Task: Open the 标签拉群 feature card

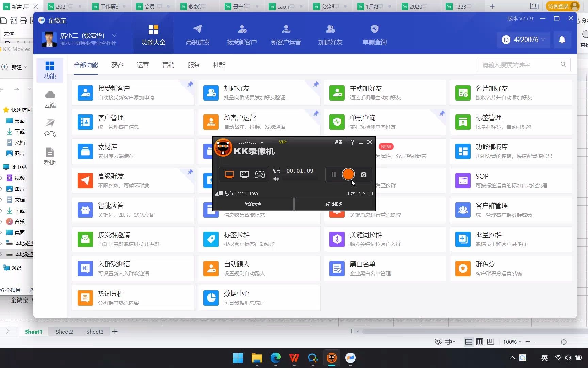Action: 259,239
